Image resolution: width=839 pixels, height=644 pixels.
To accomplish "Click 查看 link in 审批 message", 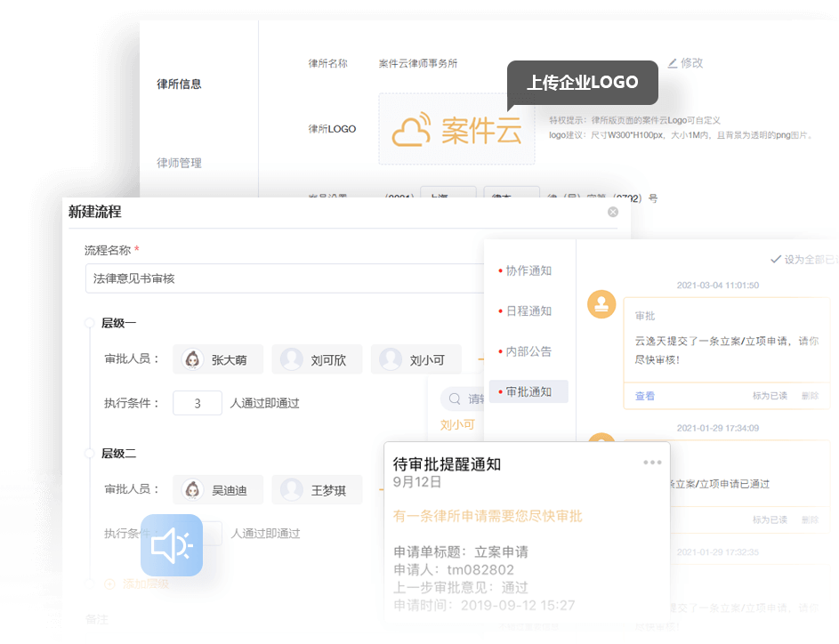I will pyautogui.click(x=645, y=396).
